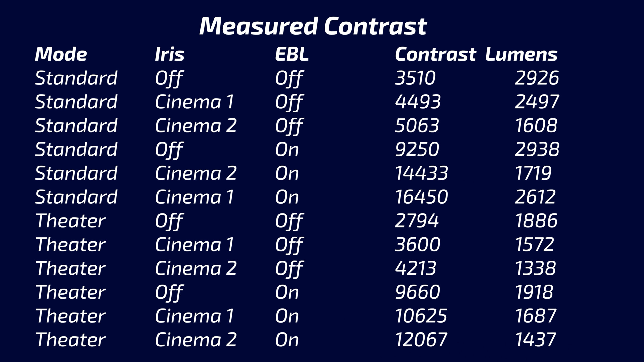The width and height of the screenshot is (644, 362).
Task: Select the contrast value 4213
Action: pos(416,268)
